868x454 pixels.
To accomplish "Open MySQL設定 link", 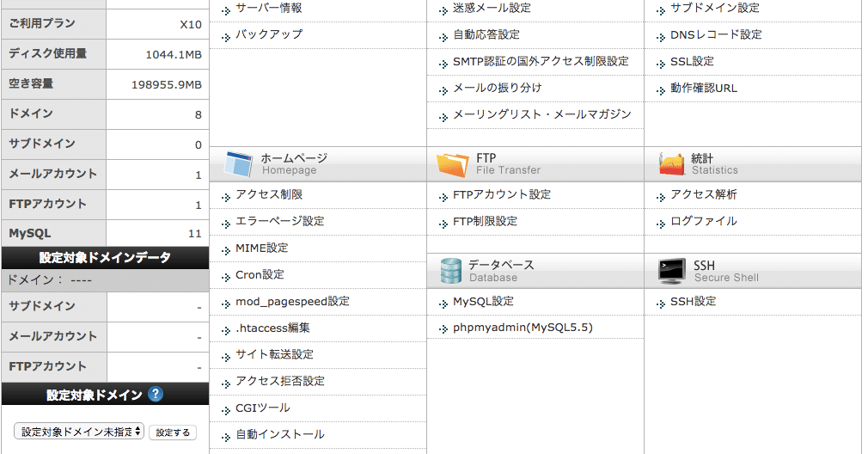I will coord(483,301).
